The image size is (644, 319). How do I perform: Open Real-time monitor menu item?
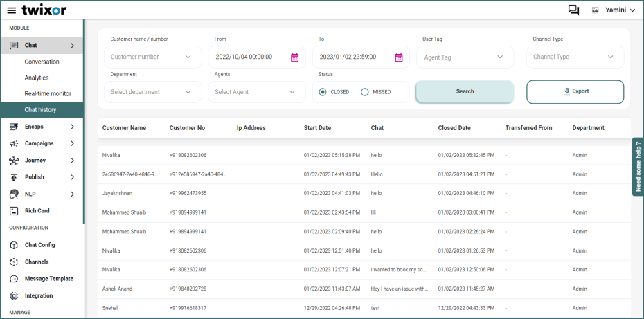(x=48, y=94)
